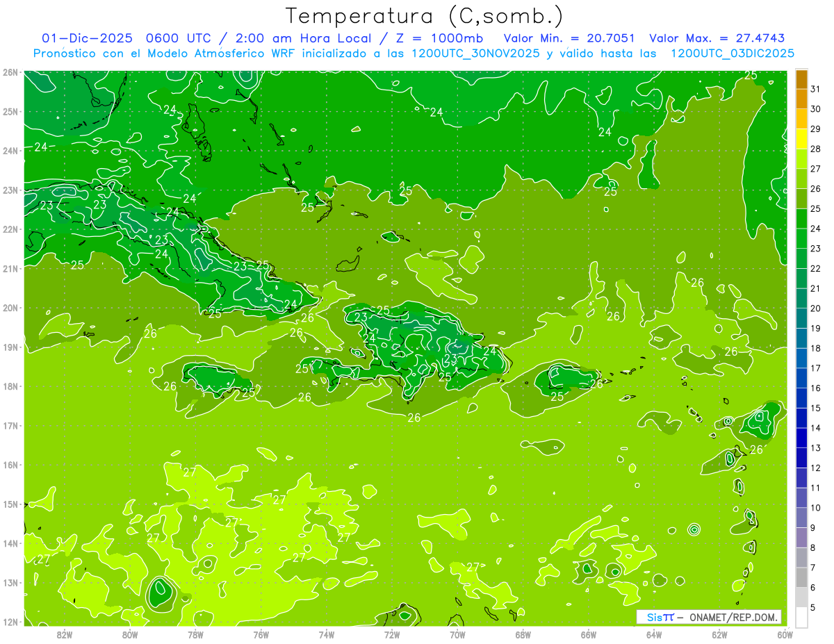
Task: Click "Valor Min. = 20.7051"
Action: 569,38
